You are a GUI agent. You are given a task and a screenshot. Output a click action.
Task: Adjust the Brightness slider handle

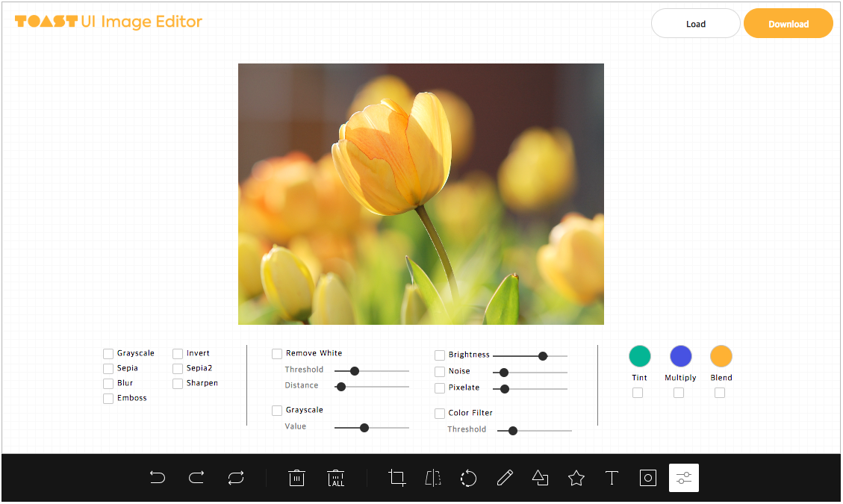[543, 356]
